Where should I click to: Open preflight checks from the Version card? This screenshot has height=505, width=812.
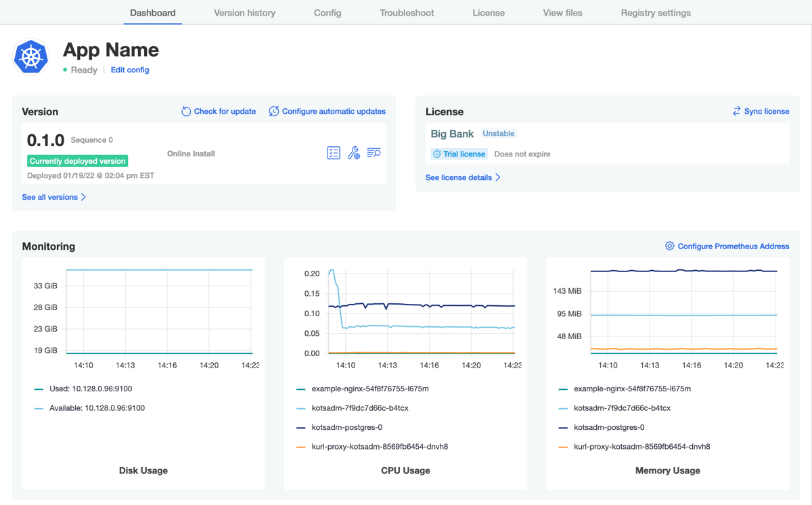coord(333,152)
